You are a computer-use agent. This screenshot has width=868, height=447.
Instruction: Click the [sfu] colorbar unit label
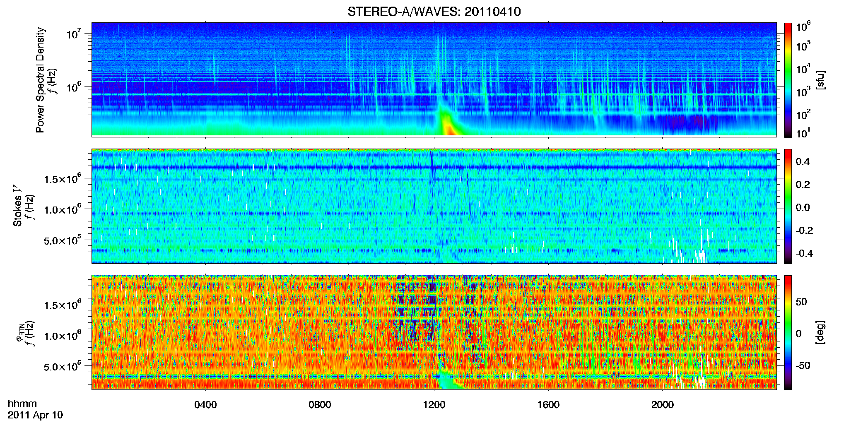tap(820, 80)
